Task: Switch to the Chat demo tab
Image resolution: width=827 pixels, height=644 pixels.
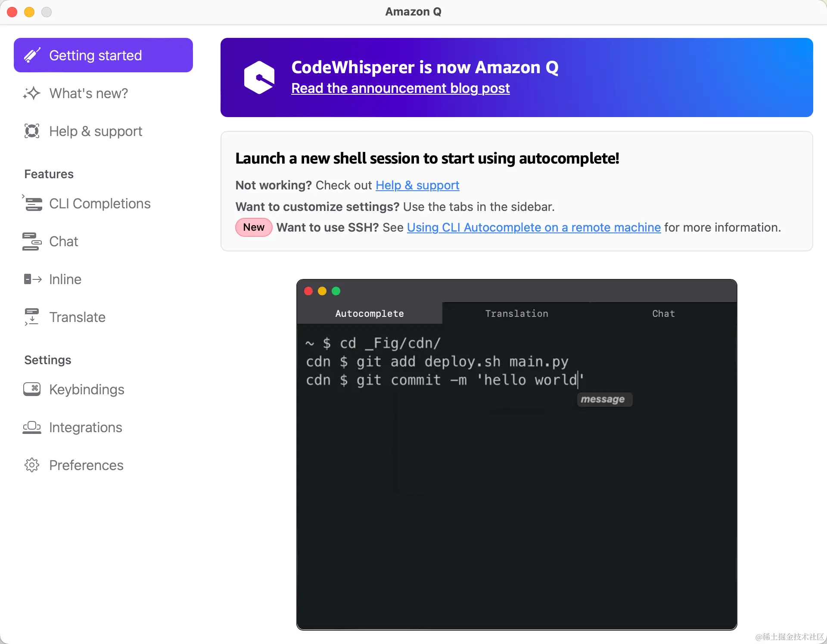Action: (x=663, y=313)
